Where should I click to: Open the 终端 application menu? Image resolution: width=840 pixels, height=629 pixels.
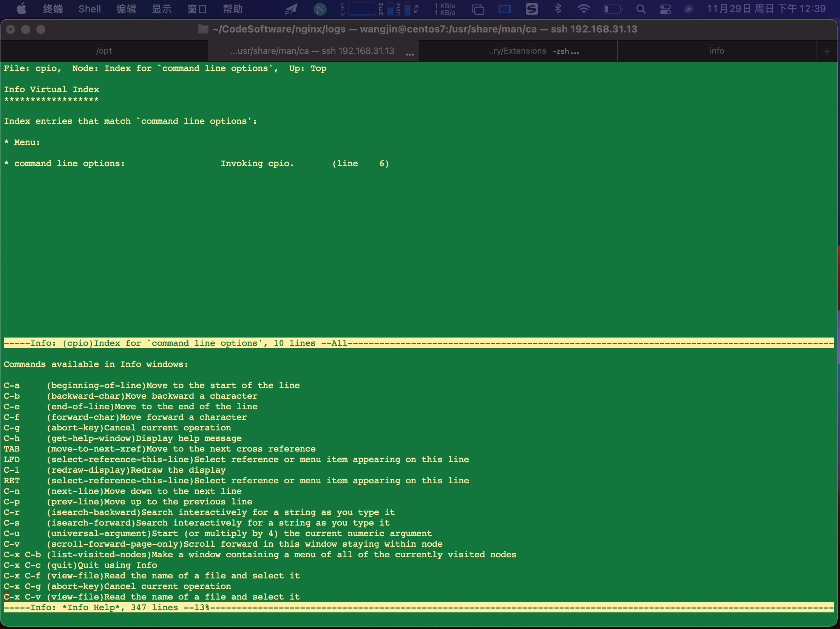53,9
